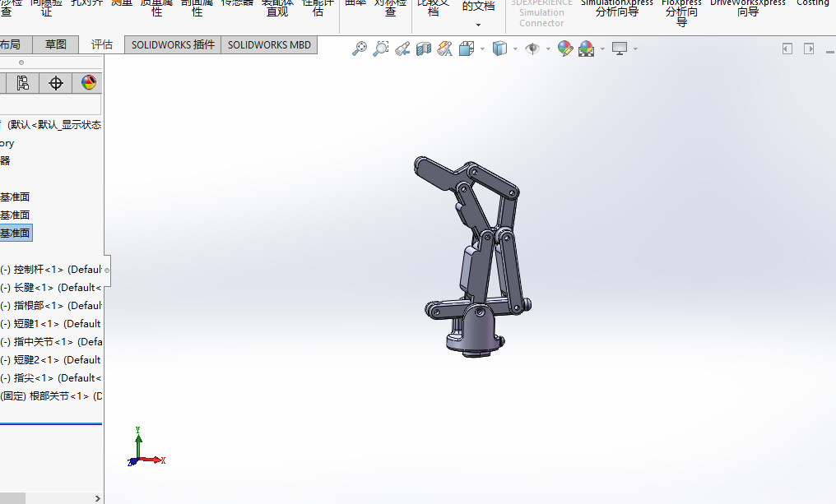
Task: Select the Zoom to Area tool
Action: coord(381,49)
